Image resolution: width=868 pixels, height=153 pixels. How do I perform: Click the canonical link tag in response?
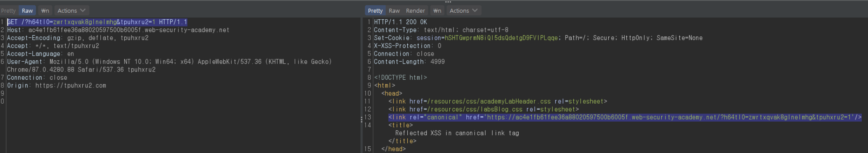pos(624,117)
